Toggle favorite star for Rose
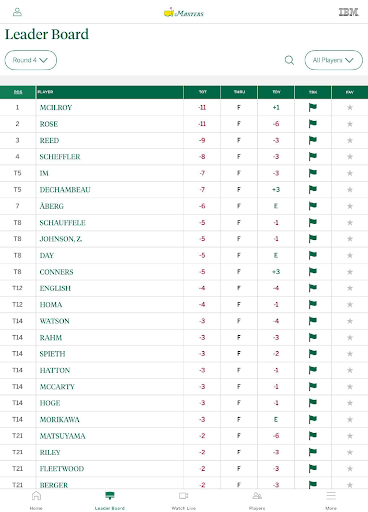 pyautogui.click(x=350, y=124)
